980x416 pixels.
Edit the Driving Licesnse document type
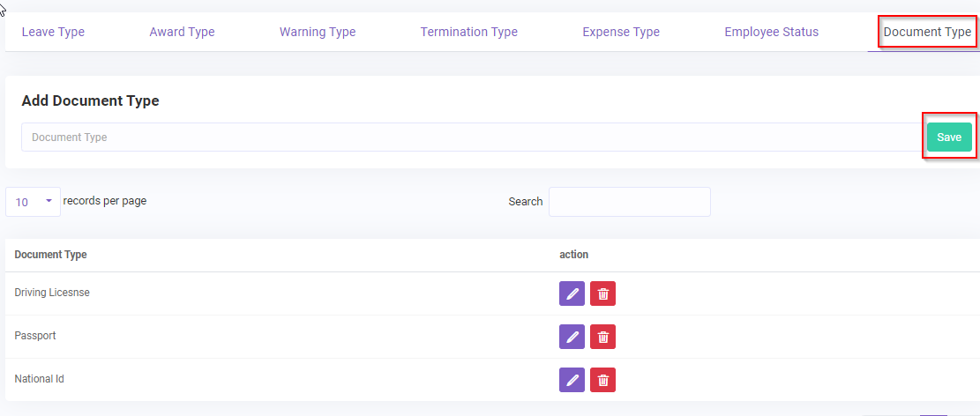(x=572, y=293)
